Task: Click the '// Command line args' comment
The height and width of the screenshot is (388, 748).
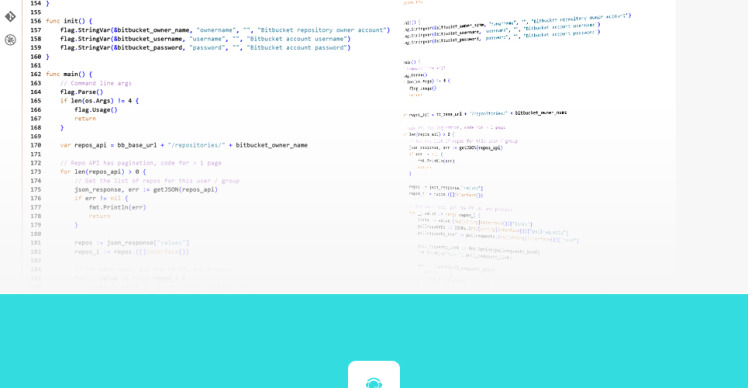Action: point(96,83)
